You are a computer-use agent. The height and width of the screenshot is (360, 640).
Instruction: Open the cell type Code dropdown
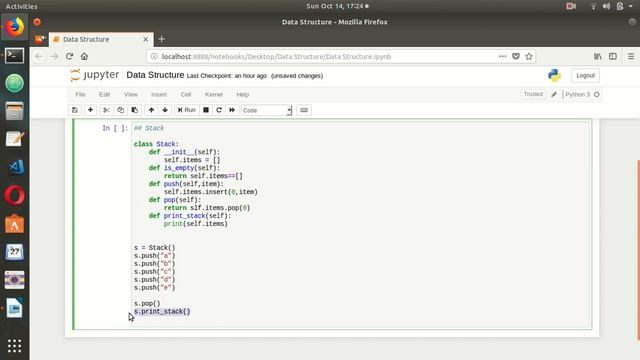click(267, 111)
